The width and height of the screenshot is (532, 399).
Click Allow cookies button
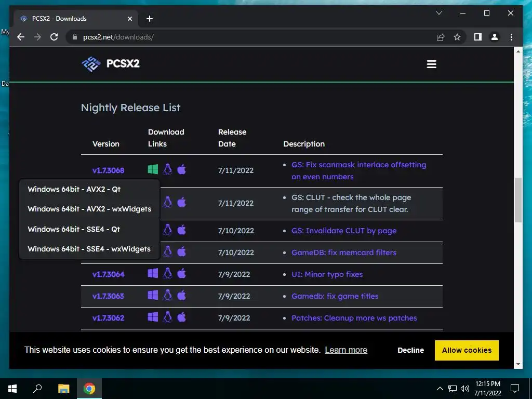pos(467,350)
